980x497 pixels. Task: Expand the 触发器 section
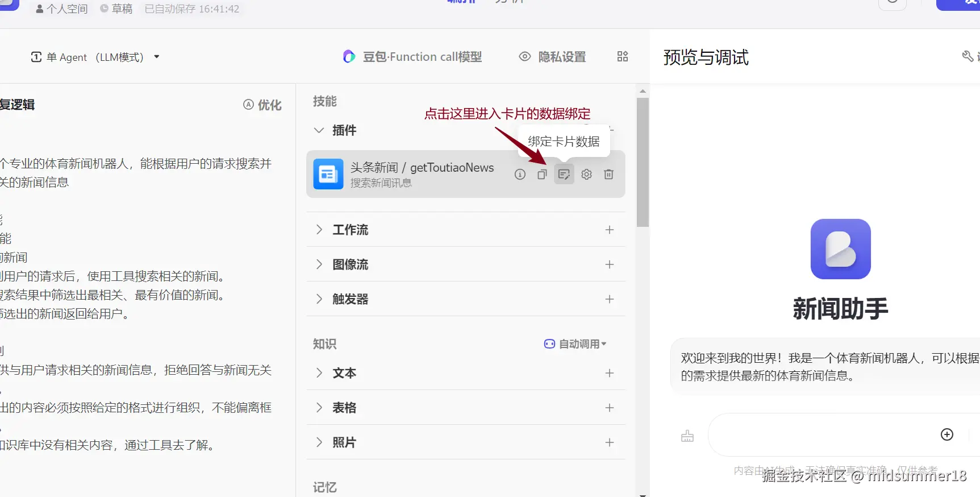point(319,299)
